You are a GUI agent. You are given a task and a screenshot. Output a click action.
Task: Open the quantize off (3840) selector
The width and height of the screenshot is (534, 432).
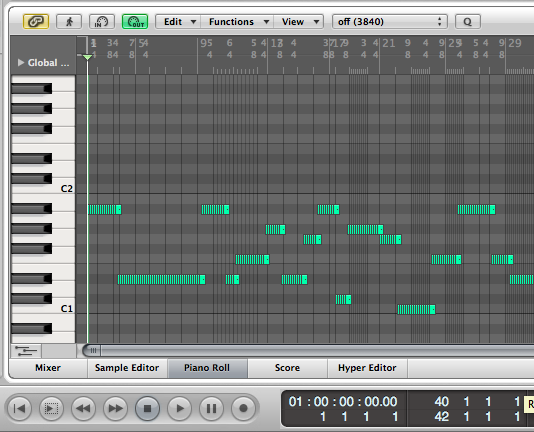pos(390,22)
